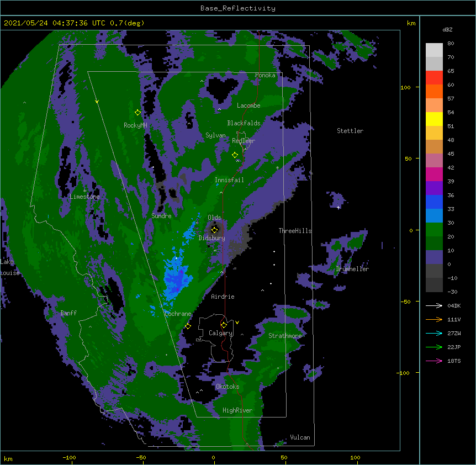Viewport: 476px width, 465px height.
Task: Click the Stettler town label
Action: (350, 131)
